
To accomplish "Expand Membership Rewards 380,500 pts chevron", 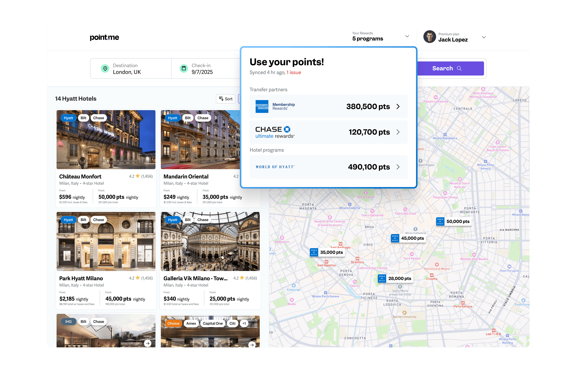I will [x=398, y=107].
